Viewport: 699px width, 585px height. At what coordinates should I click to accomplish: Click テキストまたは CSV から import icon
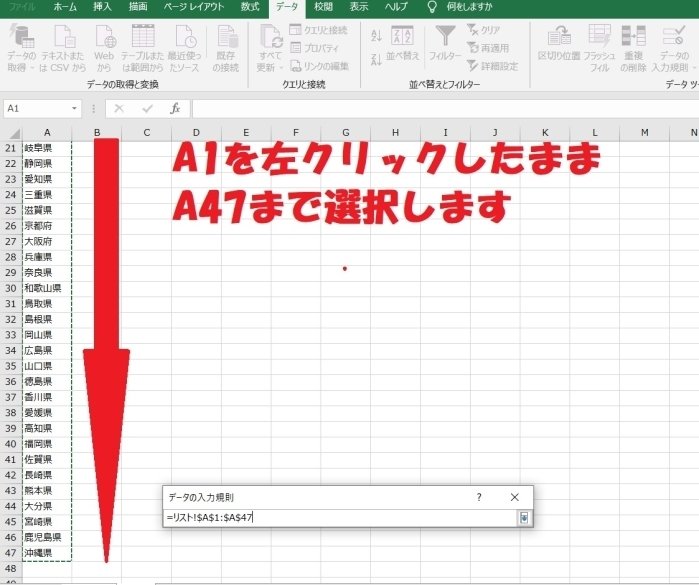pyautogui.click(x=63, y=37)
